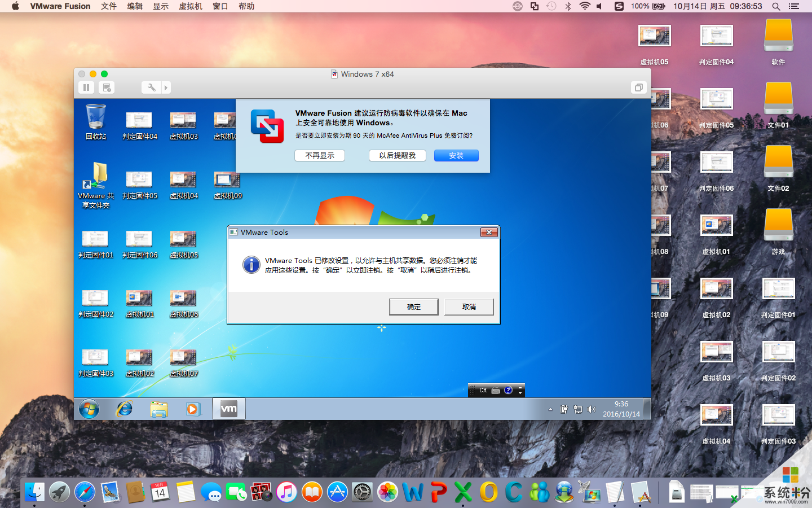Screen dimensions: 812x508
Task: Click the Windows tray volume speaker icon
Action: point(592,409)
